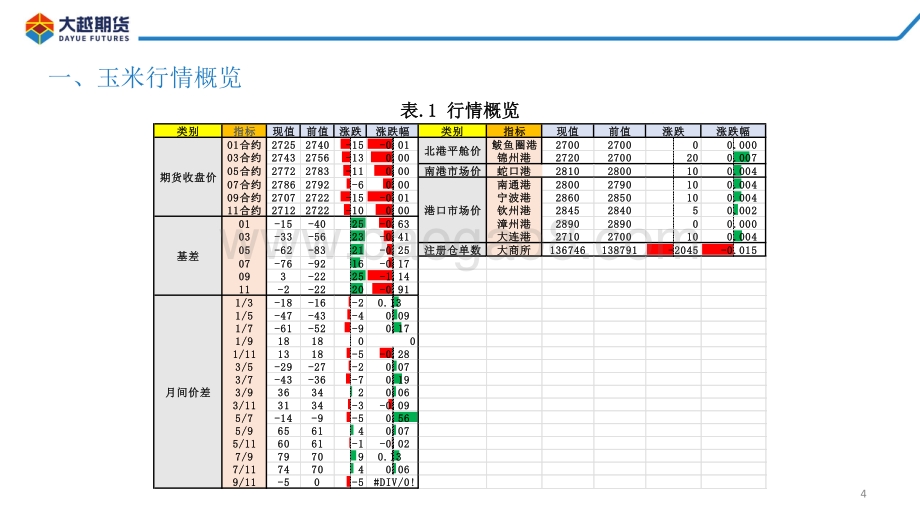Viewport: 920px width, 518px height.
Task: Select the value 2772 for 05合约
Action: 283,171
